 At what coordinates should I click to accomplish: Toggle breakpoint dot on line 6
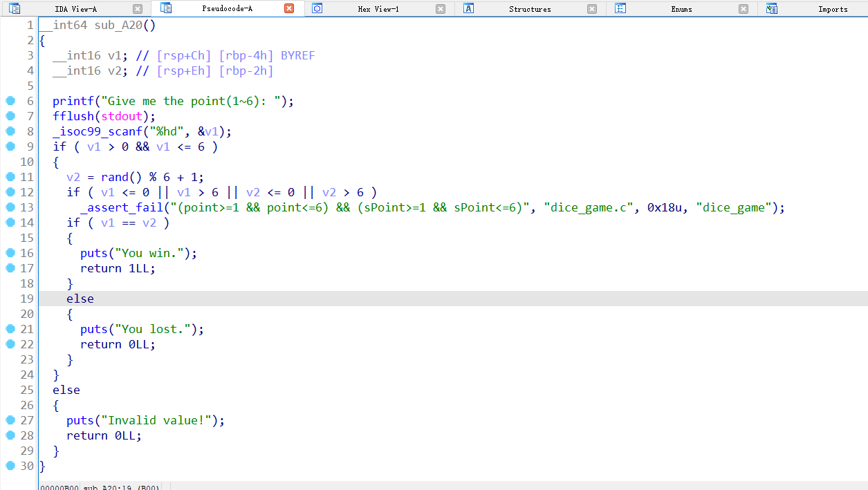[10, 101]
